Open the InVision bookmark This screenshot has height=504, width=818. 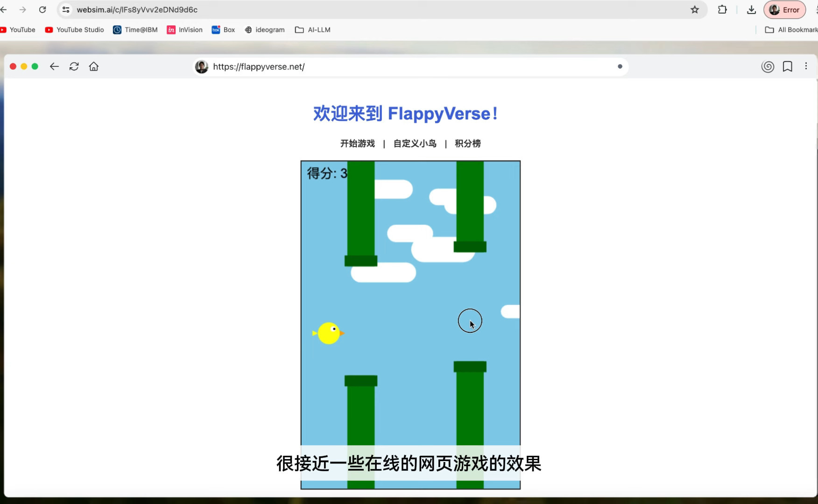coord(185,30)
